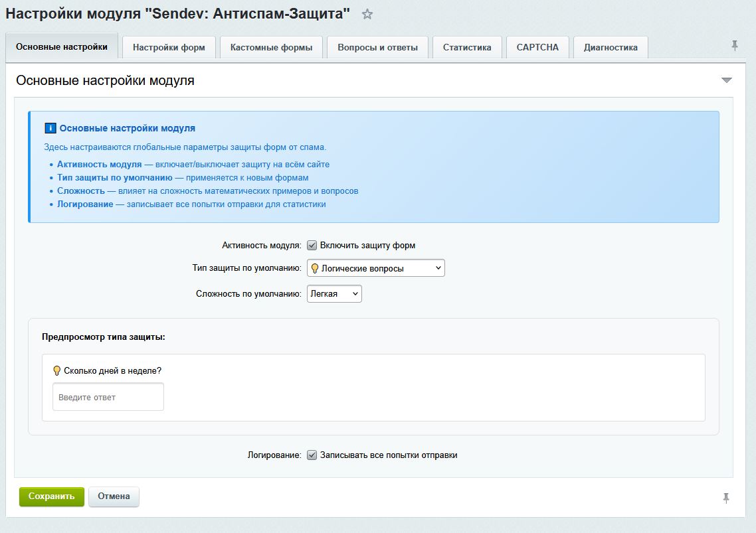Enable the Включить защиту форм checkbox
This screenshot has height=533, width=756.
tap(311, 245)
